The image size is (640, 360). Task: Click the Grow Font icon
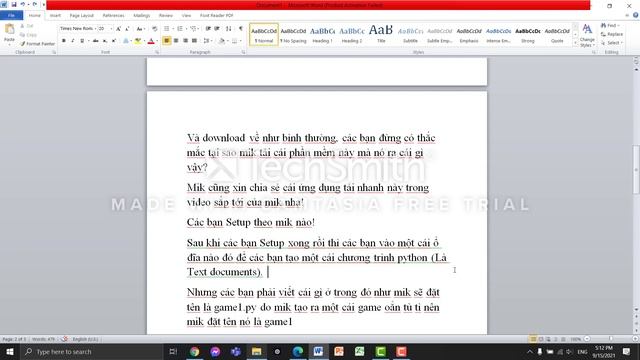coord(118,29)
